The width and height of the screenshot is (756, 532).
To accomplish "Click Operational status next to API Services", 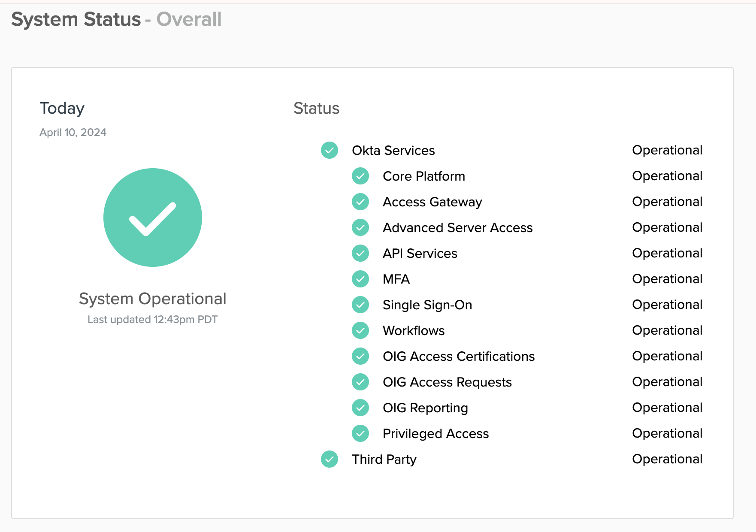I will click(x=667, y=254).
